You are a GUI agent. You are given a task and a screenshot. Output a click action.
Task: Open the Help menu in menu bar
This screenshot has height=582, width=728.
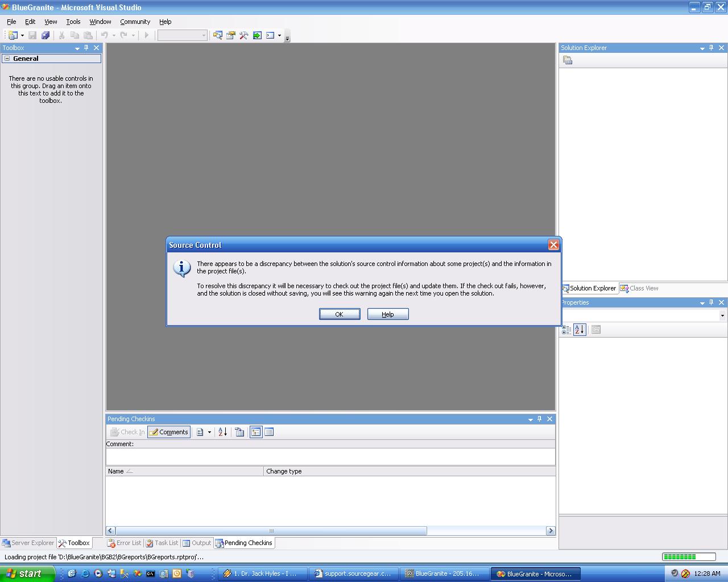pos(165,22)
